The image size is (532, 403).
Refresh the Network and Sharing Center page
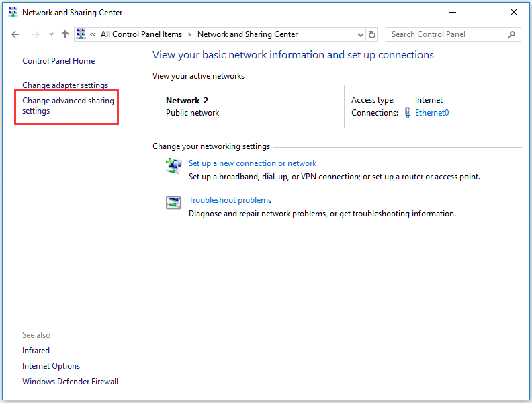373,34
